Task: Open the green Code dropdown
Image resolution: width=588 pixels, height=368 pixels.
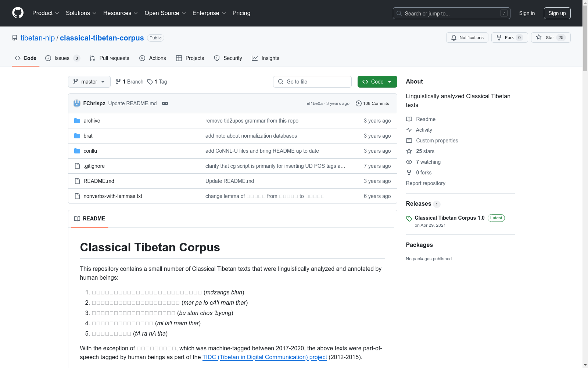Action: 377,82
